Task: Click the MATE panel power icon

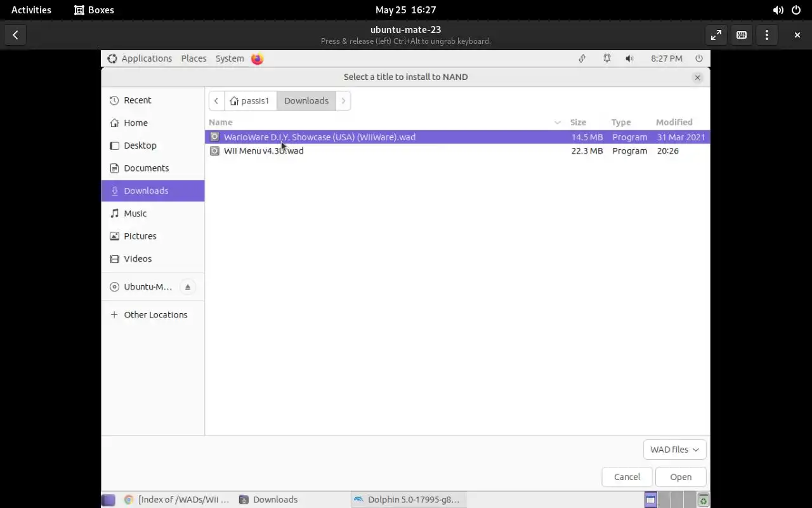Action: coord(699,58)
